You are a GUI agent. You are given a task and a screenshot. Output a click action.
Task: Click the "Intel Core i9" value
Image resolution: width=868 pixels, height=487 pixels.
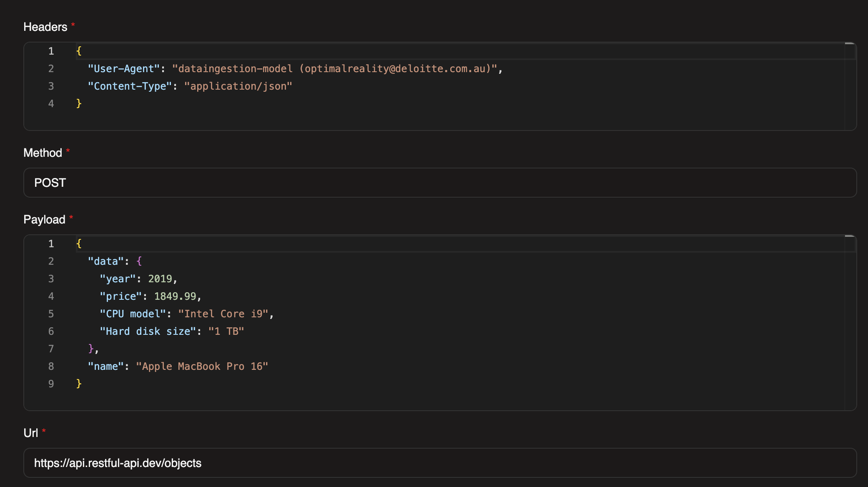pyautogui.click(x=223, y=314)
